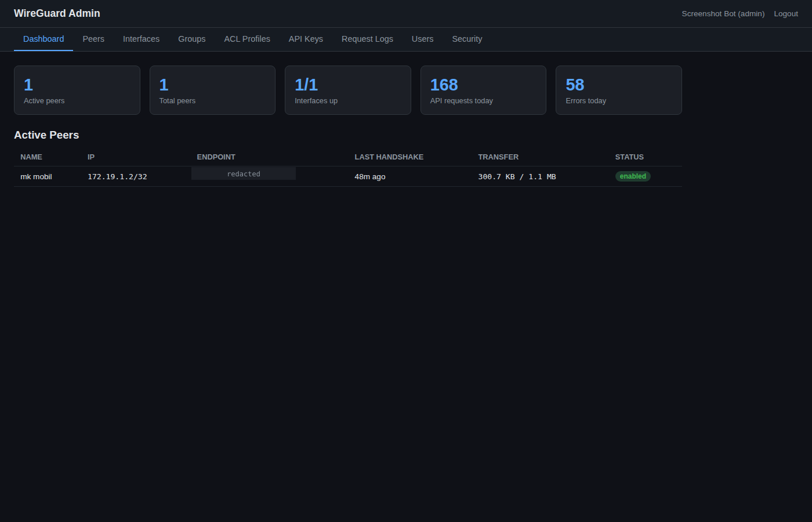Select the mk mobil peer name
The height and width of the screenshot is (522, 812).
[36, 176]
